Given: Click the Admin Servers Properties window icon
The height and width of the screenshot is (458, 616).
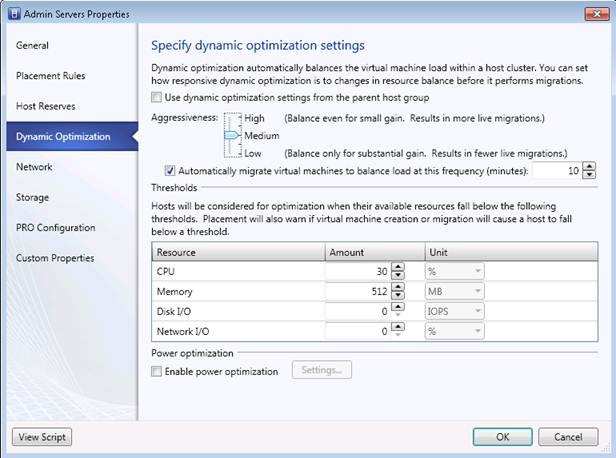Looking at the screenshot, I should (14, 14).
